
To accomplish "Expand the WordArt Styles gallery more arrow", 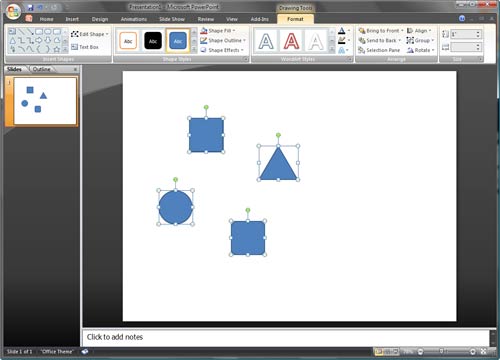I will (x=332, y=50).
